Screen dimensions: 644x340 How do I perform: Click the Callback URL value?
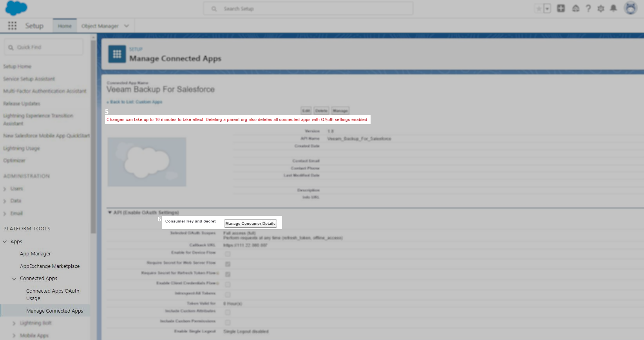245,246
